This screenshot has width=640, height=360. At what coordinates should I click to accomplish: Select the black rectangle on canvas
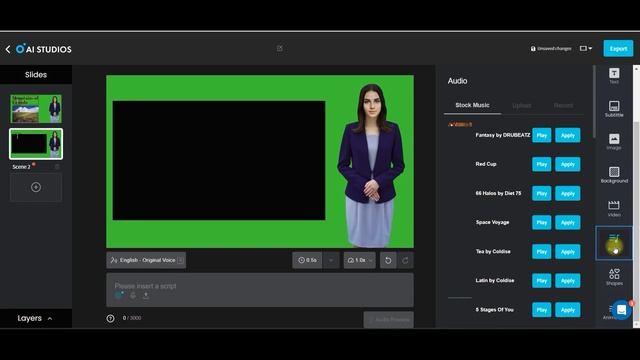(219, 160)
